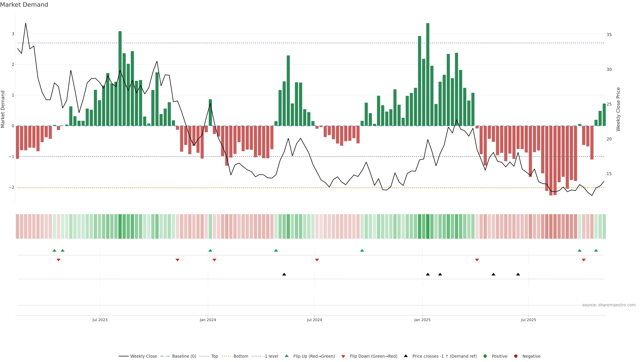Viewport: 644px width, 362px height.
Task: Click the Market Demand chart title
Action: (x=24, y=5)
